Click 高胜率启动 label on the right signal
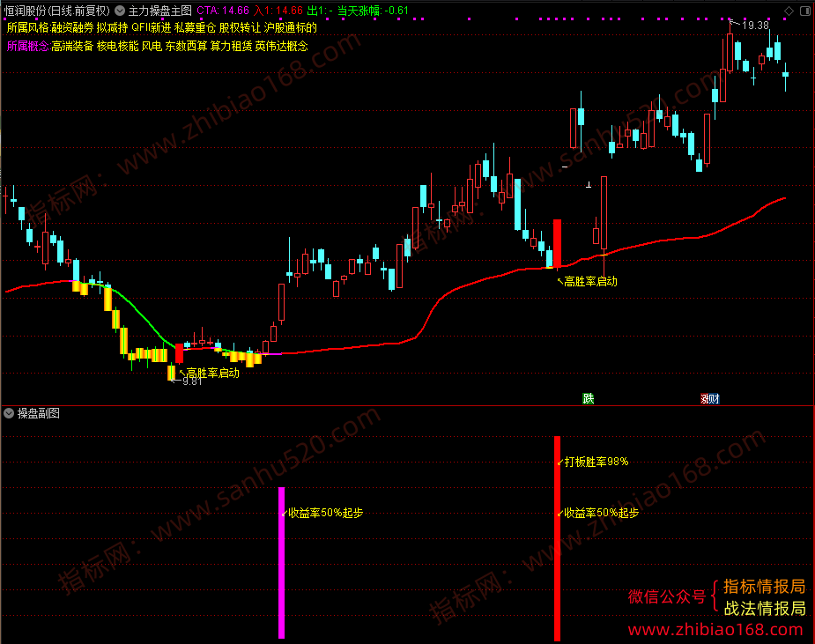This screenshot has height=644, width=815. (590, 282)
